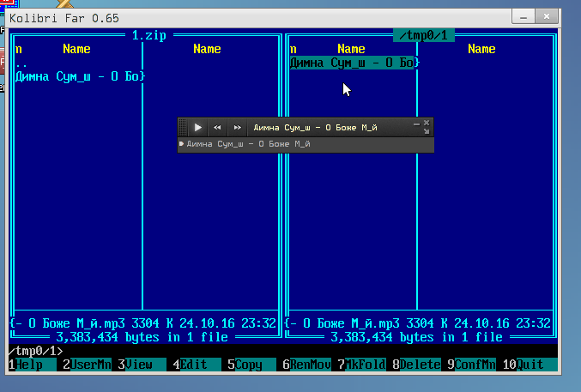Image resolution: width=581 pixels, height=392 pixels.
Task: Select the mp3 file in the right panel
Action: point(352,63)
